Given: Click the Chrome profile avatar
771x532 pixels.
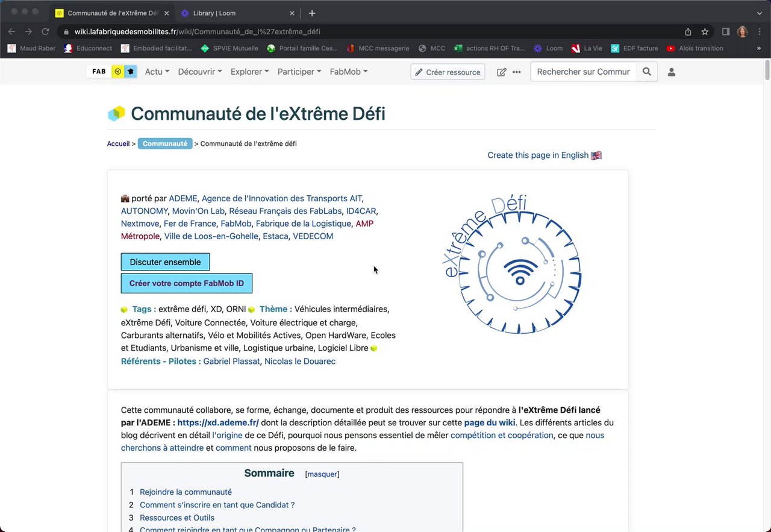Looking at the screenshot, I should tap(743, 31).
